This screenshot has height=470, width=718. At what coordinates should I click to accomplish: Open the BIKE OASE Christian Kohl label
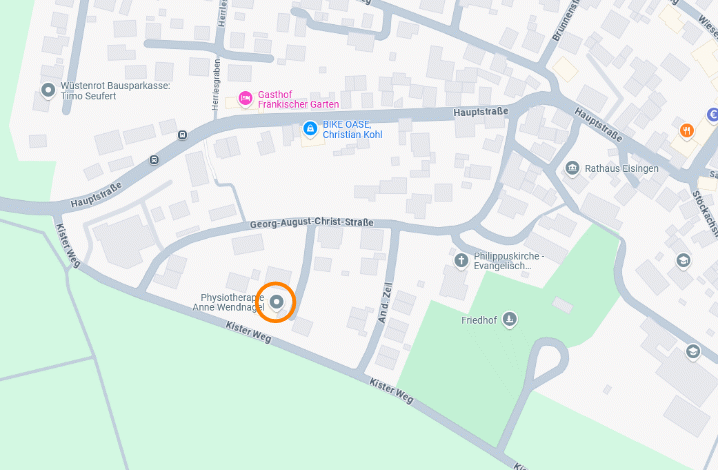(352, 129)
